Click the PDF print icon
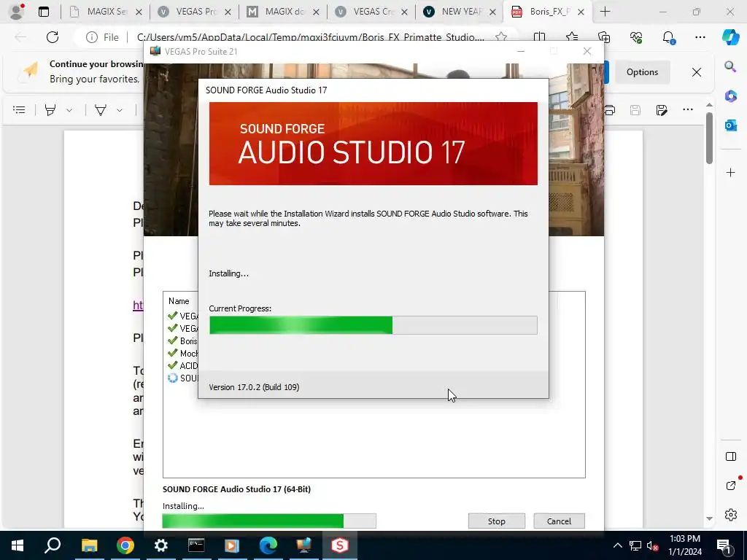747x560 pixels. click(x=609, y=110)
